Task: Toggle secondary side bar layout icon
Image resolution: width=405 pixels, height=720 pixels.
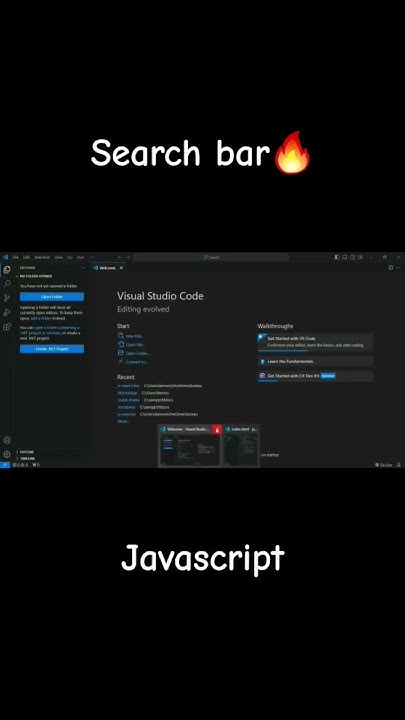Action: pyautogui.click(x=353, y=257)
